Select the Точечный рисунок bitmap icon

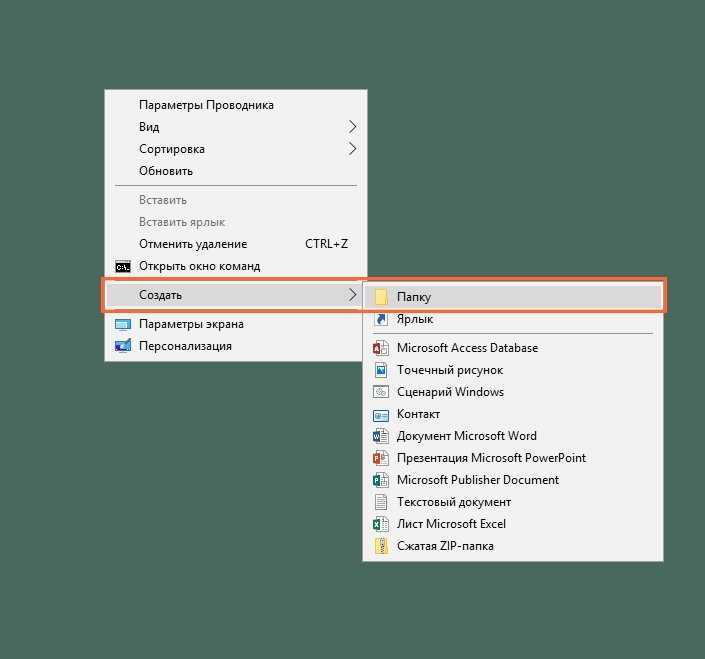point(381,370)
